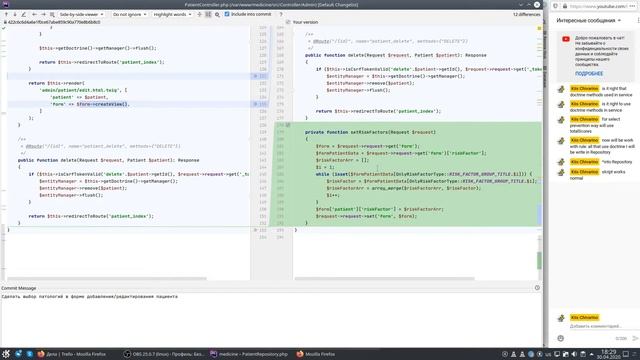
Task: Click send message arrow in chat
Action: (635, 338)
